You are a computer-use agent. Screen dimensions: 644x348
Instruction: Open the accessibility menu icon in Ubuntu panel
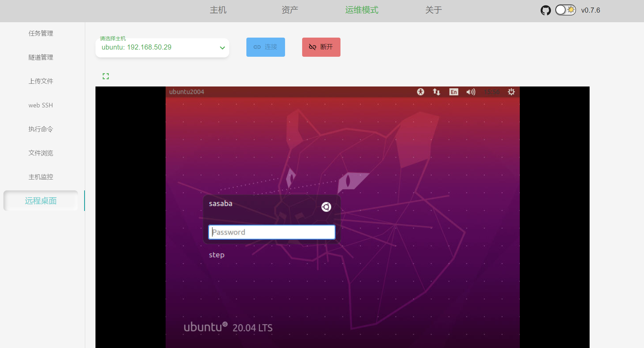(421, 92)
